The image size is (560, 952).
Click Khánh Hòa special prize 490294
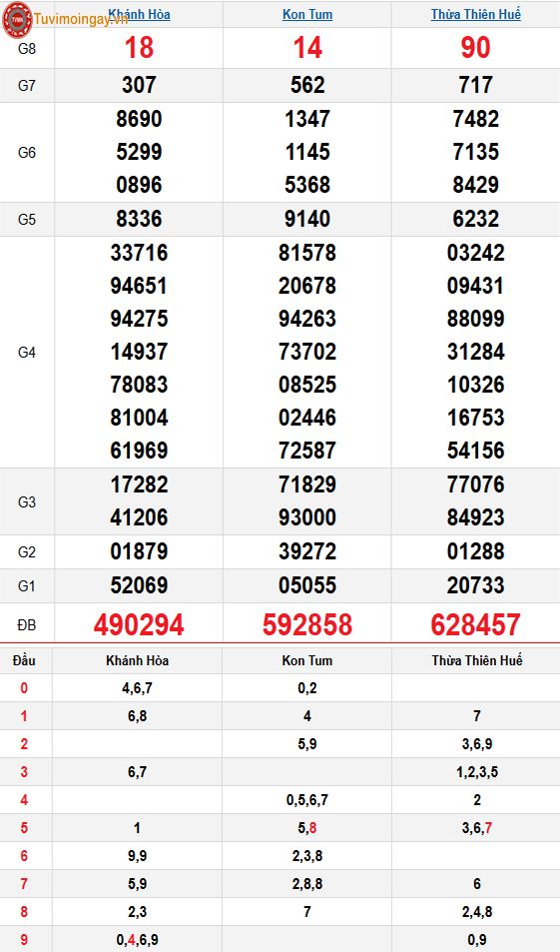[139, 624]
